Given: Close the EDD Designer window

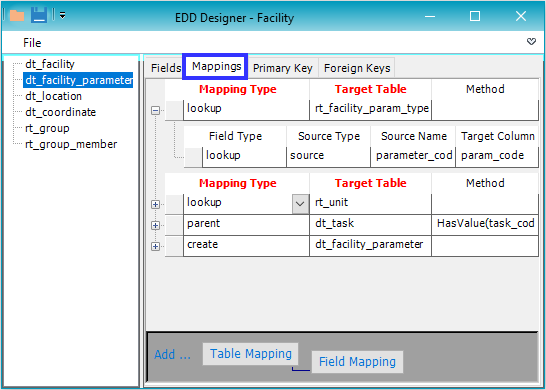Looking at the screenshot, I should [x=521, y=16].
